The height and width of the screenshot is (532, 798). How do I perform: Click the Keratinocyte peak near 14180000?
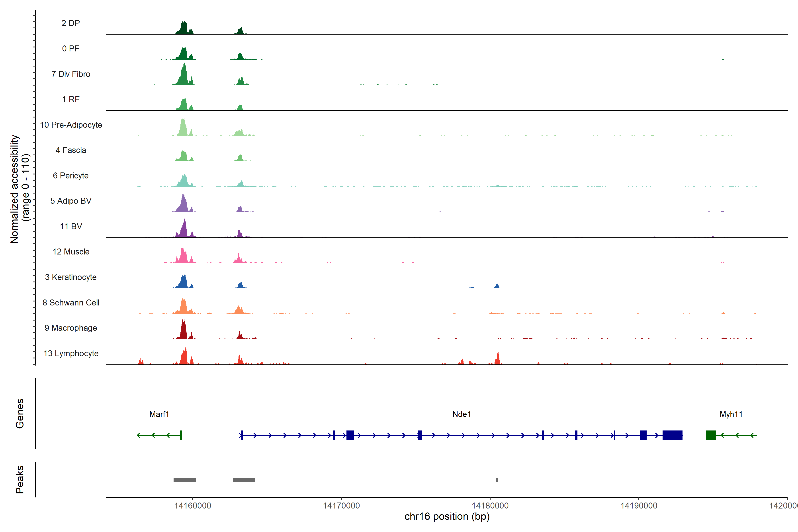[497, 286]
